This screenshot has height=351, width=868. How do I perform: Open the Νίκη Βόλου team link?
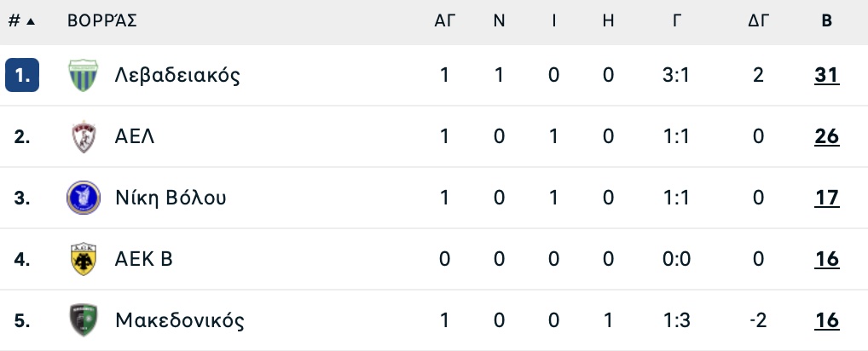tap(171, 198)
